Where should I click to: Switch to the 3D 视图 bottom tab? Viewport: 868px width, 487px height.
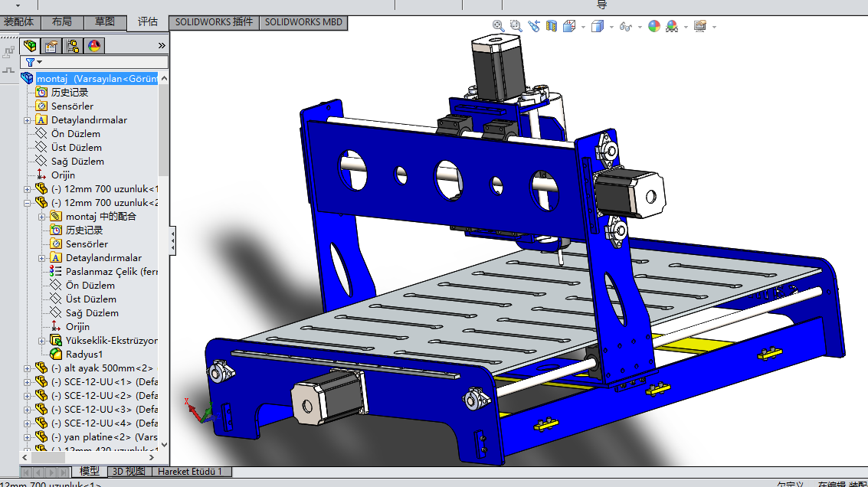pos(129,472)
